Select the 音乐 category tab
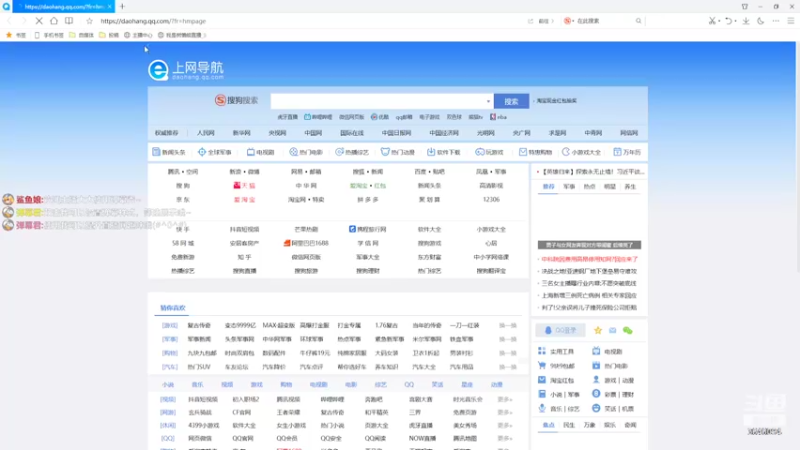800x450 pixels. [x=197, y=385]
